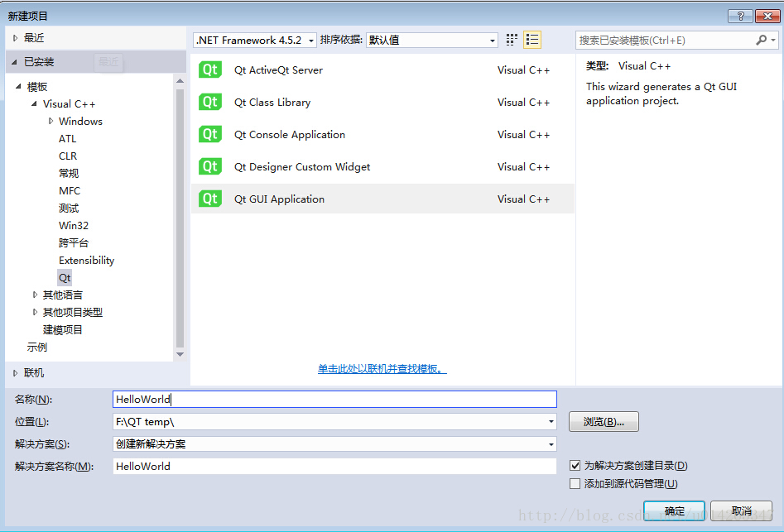Select the MFC template category
Image resolution: width=784 pixels, height=532 pixels.
pos(70,191)
